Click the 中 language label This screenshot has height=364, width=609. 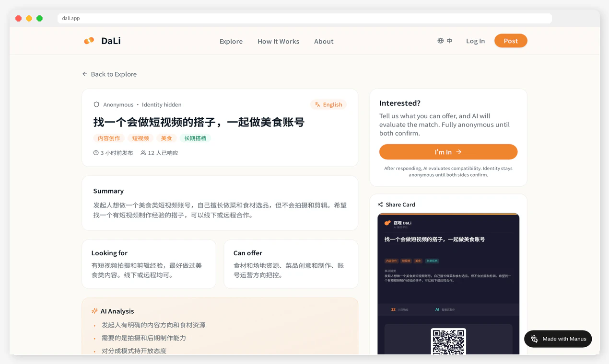pyautogui.click(x=449, y=41)
